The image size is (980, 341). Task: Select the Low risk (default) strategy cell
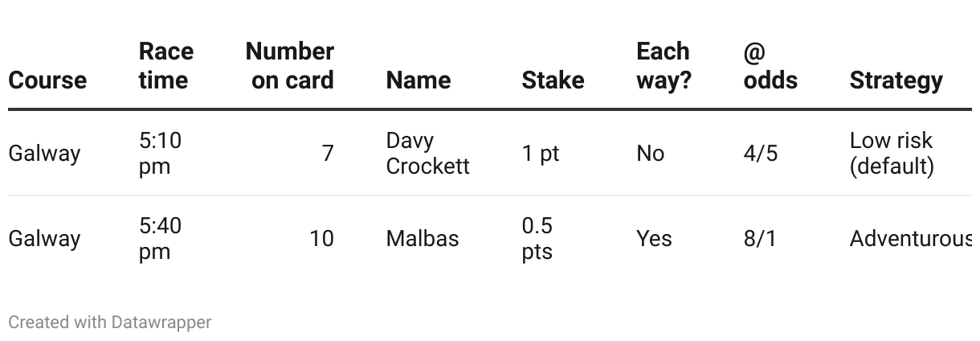891,153
